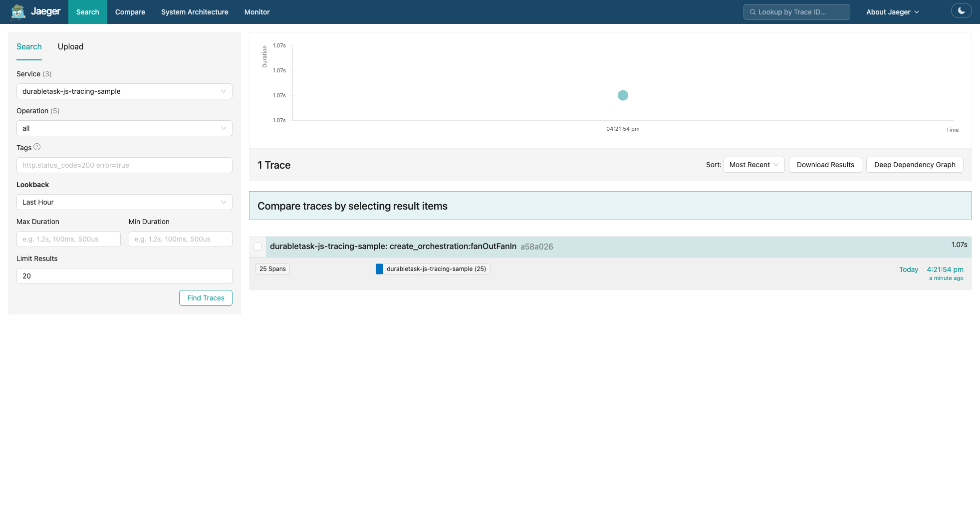Click the Find Traces button
The image size is (980, 527).
[x=206, y=298]
